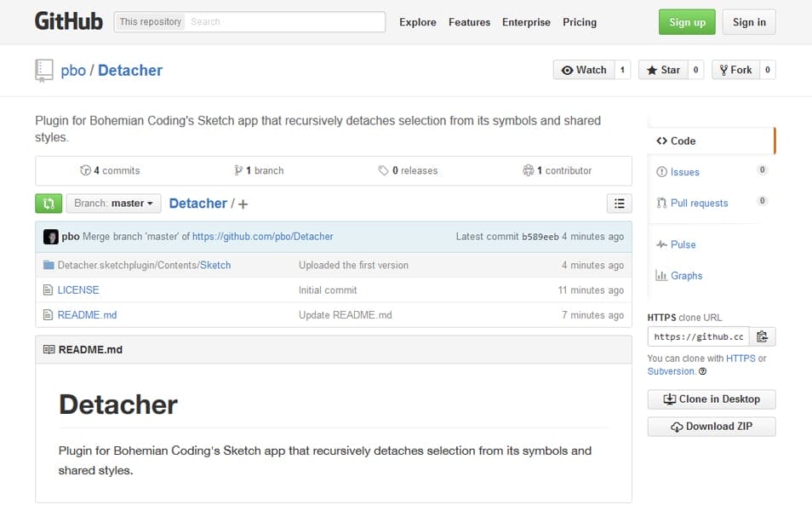Fork the Detacher repository
The height and width of the screenshot is (511, 812).
(734, 70)
